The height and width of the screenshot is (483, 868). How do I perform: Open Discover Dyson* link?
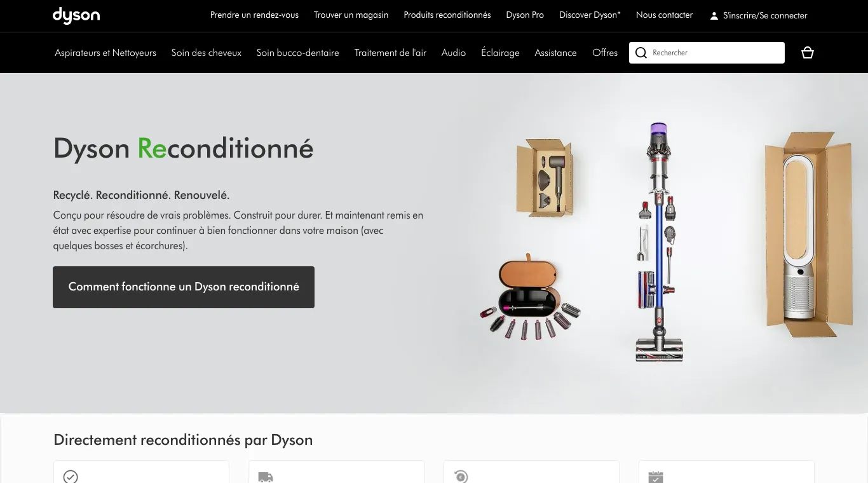[x=590, y=15]
